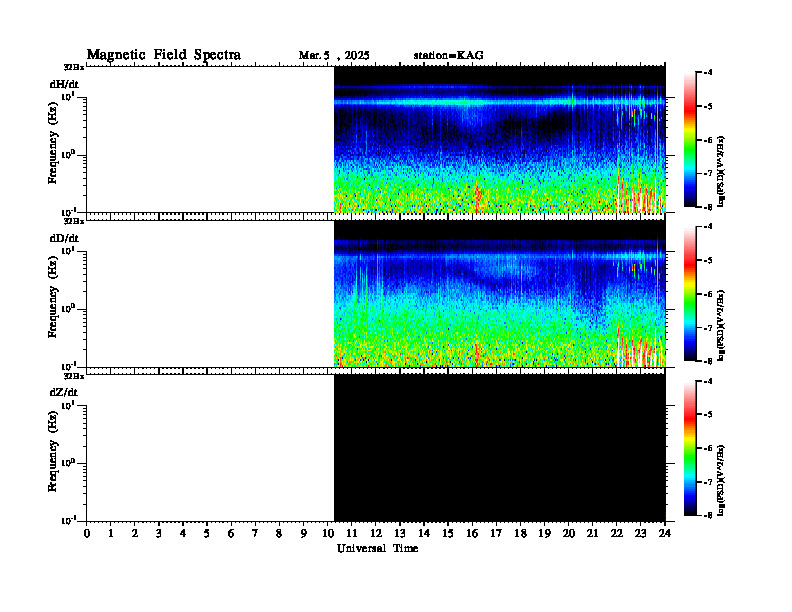Click the dH/dt spectrogram data area
The height and width of the screenshot is (612, 792).
(500, 139)
